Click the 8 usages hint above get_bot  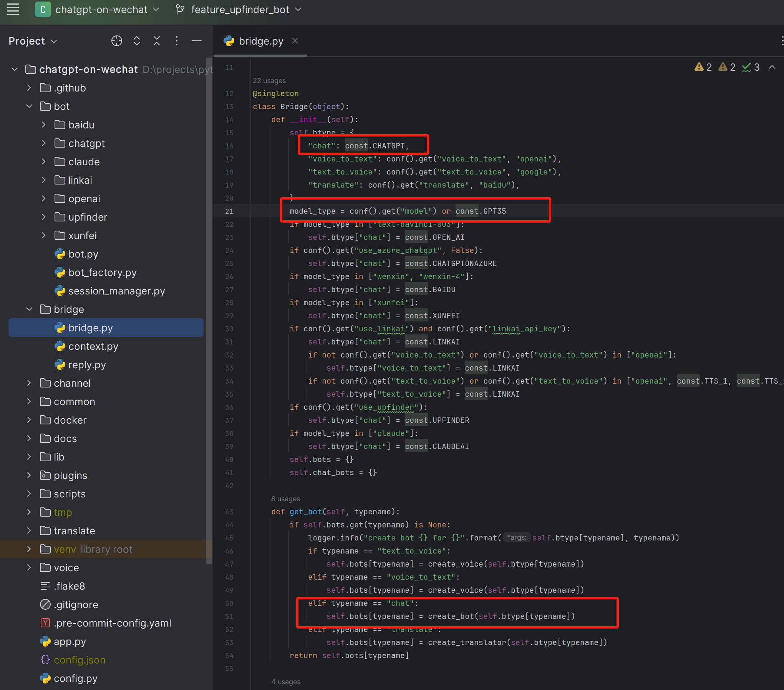point(285,499)
